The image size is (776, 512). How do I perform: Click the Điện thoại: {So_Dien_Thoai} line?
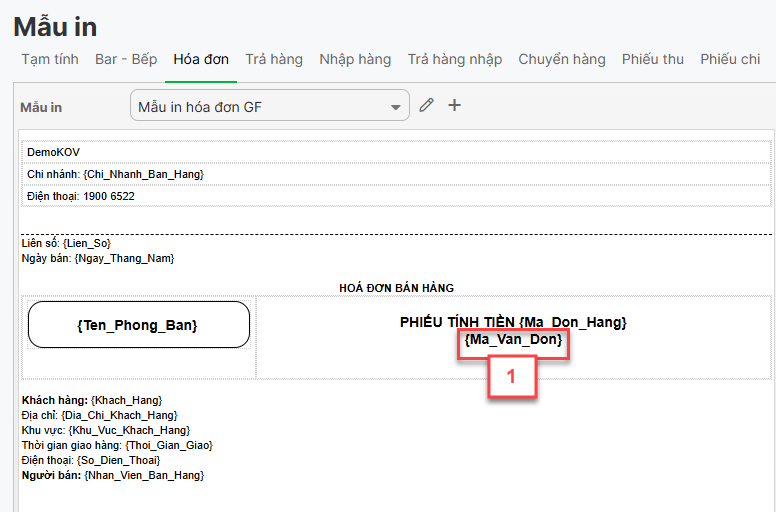(x=91, y=460)
